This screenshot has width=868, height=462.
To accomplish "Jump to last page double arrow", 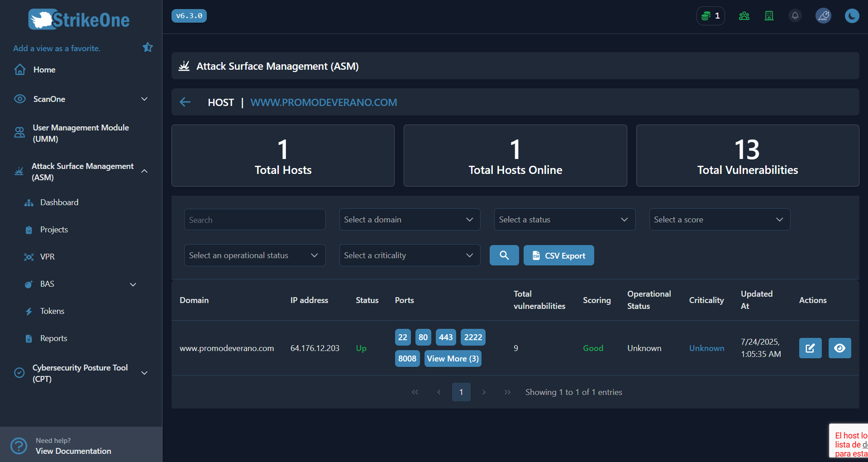I will click(x=507, y=392).
